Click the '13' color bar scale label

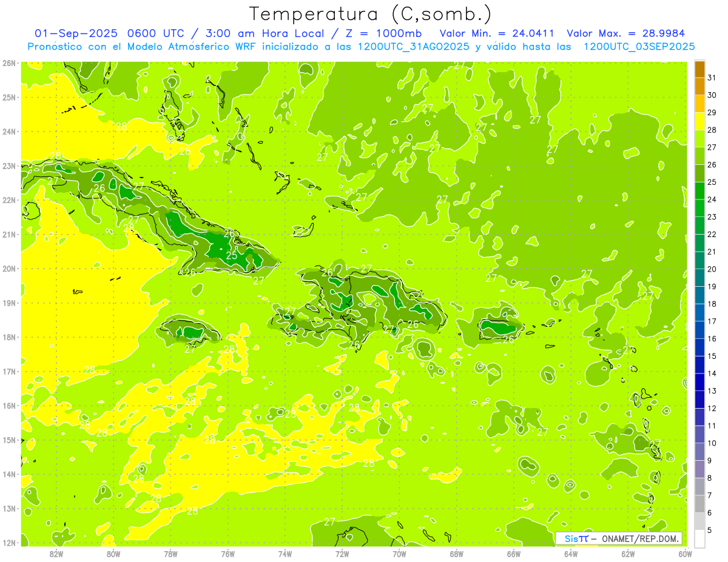pos(712,391)
